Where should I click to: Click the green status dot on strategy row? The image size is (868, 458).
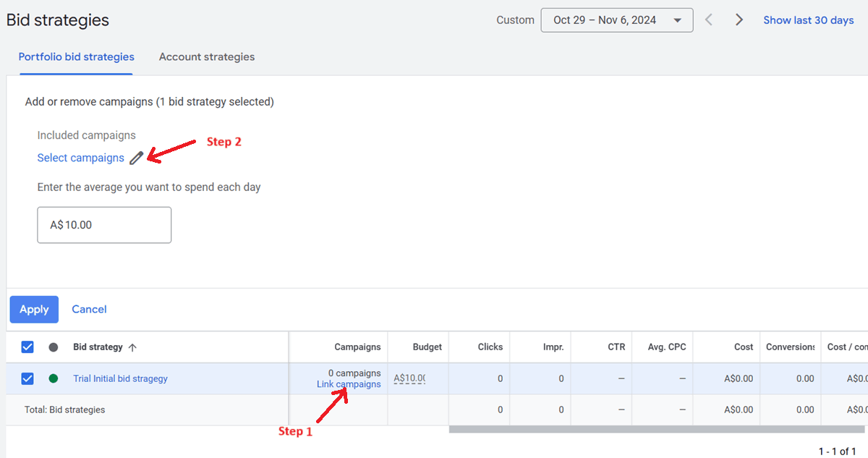click(53, 378)
